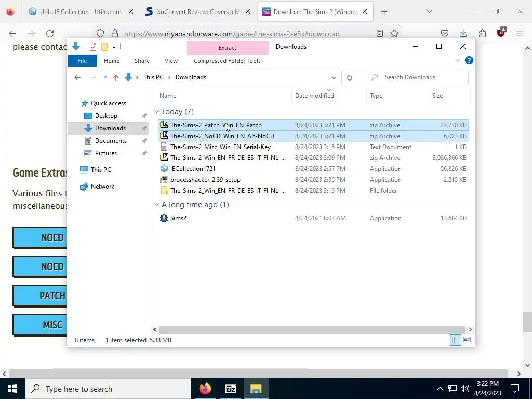The image size is (532, 399).
Task: Open Compressed Folder Tools tab
Action: coord(228,61)
